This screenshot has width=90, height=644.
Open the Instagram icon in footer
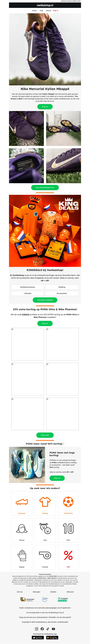[36, 629]
